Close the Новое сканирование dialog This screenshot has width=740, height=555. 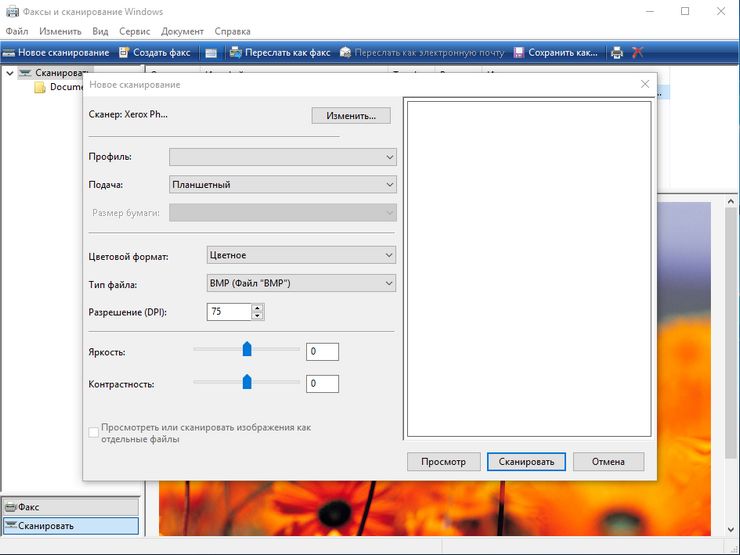pos(645,84)
